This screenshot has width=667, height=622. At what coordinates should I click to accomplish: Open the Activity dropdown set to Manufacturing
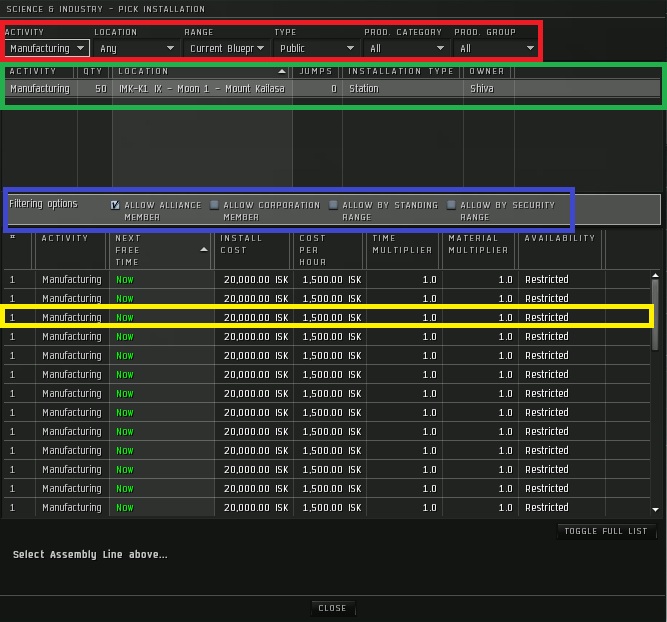click(x=47, y=48)
